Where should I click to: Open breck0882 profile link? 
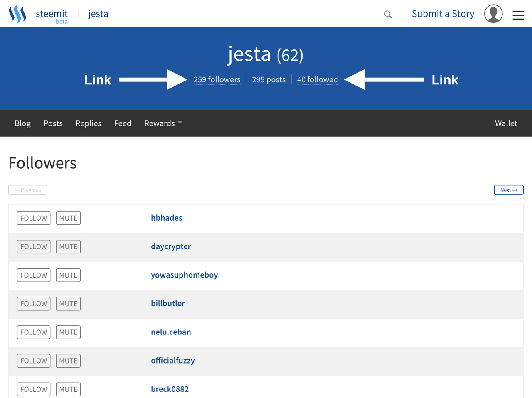[170, 389]
